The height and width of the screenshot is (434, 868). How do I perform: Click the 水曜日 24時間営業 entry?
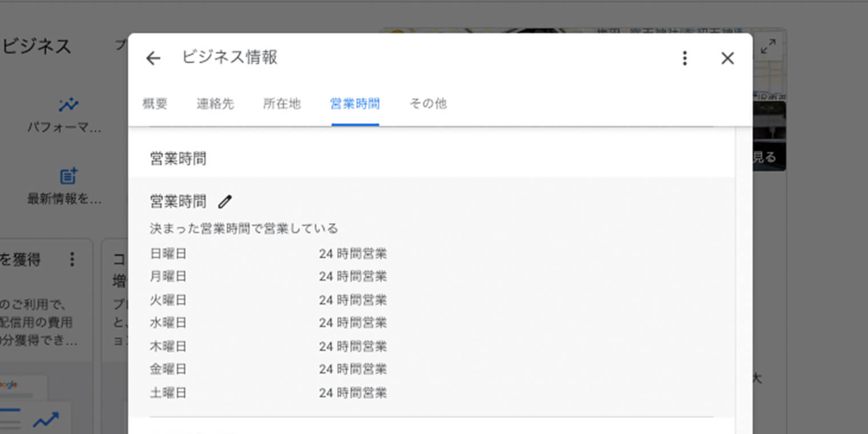(x=352, y=323)
